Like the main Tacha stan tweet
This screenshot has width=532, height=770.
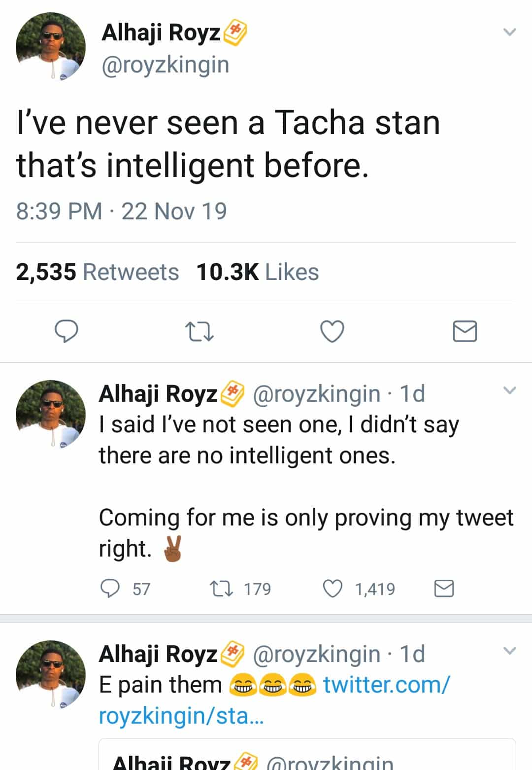[x=332, y=331]
